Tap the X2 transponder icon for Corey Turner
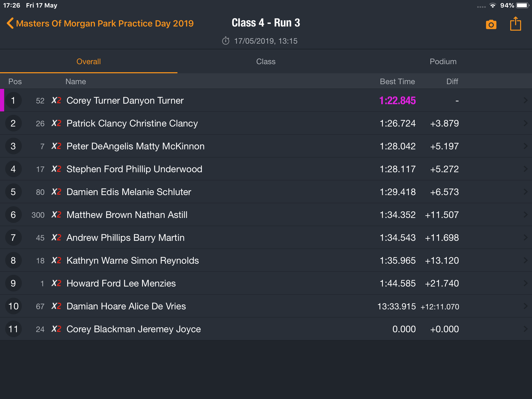The image size is (532, 399). pyautogui.click(x=56, y=100)
